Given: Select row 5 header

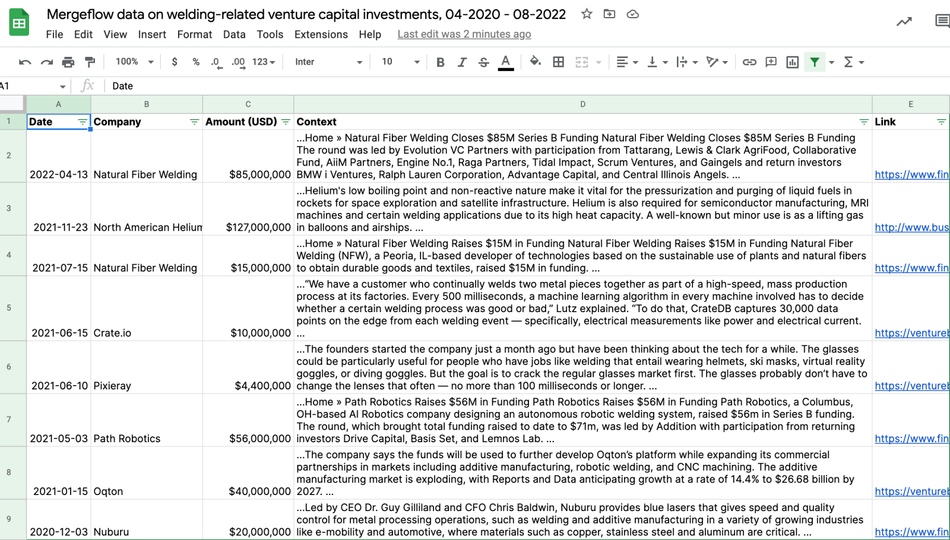Looking at the screenshot, I should [13, 308].
